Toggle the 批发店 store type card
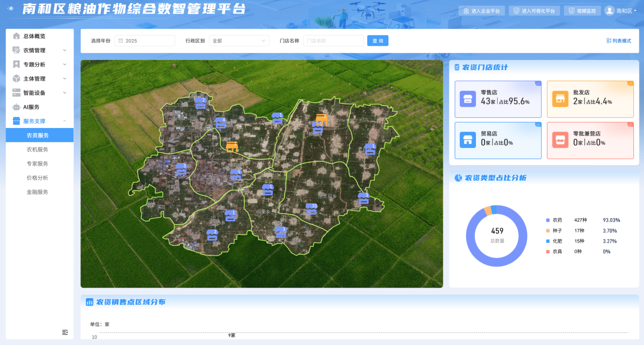Screen dimensions: 644x345 (590, 99)
